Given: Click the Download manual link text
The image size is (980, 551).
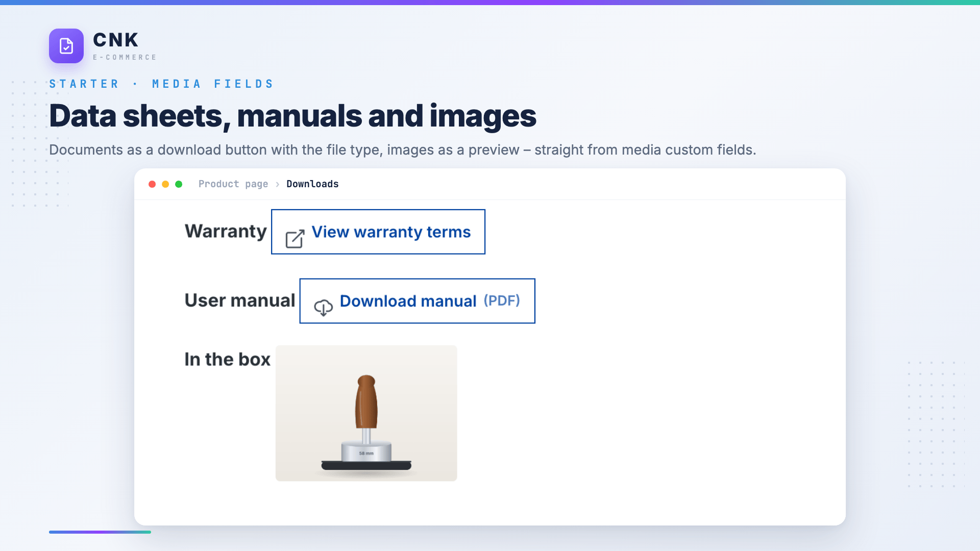Looking at the screenshot, I should (408, 301).
